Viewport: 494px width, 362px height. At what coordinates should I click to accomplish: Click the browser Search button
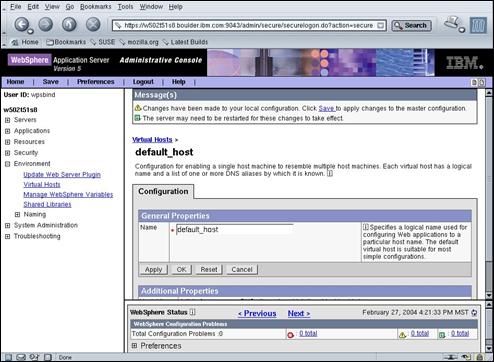[x=411, y=25]
